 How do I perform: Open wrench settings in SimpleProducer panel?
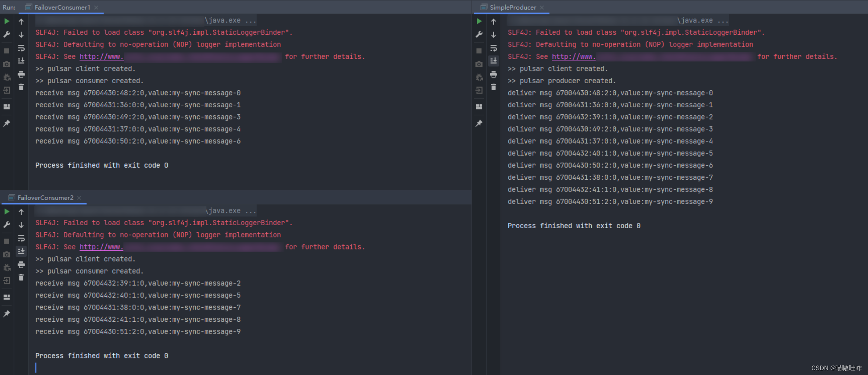479,34
